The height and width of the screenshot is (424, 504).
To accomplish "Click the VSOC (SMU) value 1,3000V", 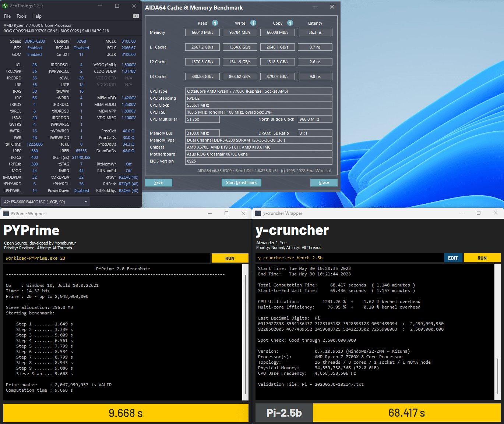I will tap(128, 65).
